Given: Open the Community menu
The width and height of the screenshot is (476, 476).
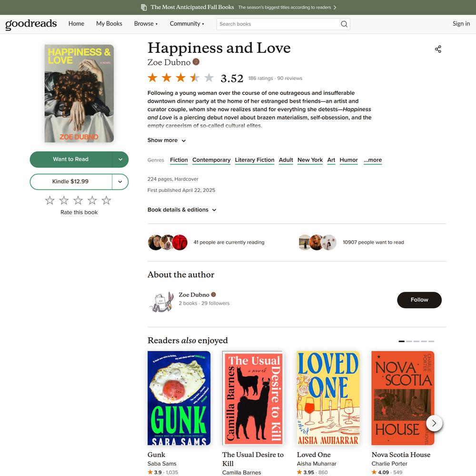Looking at the screenshot, I should [x=187, y=24].
